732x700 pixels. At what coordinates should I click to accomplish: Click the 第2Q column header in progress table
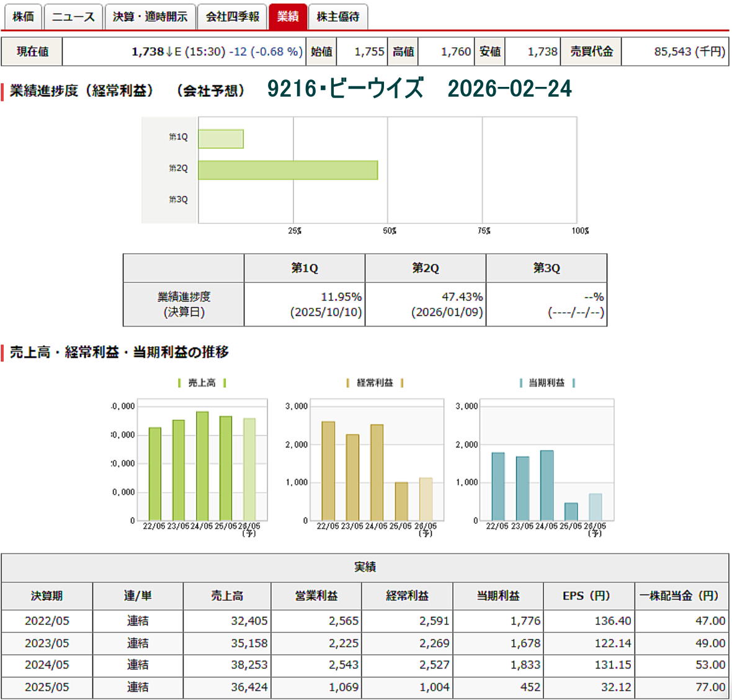tap(425, 268)
